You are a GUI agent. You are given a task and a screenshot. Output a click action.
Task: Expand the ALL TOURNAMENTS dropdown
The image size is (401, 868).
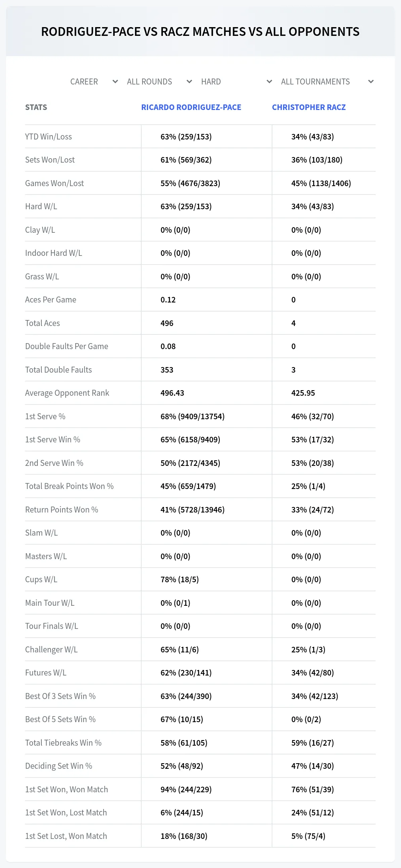coord(327,82)
